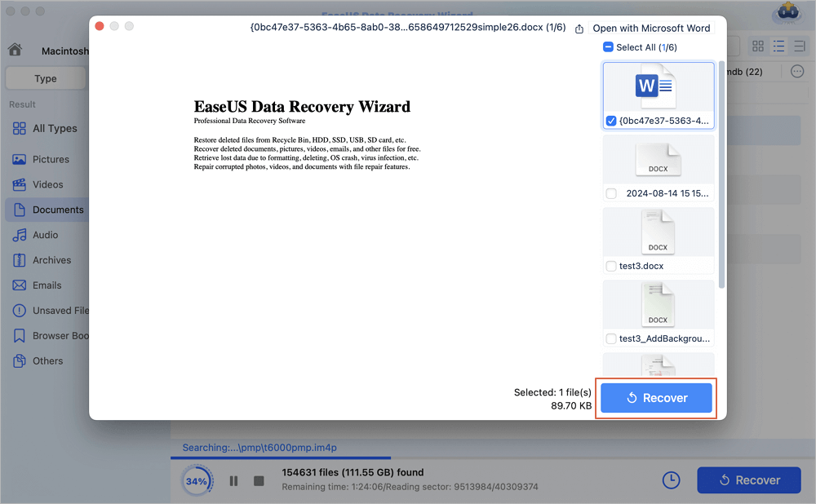816x504 pixels.
Task: Check the test3.docx checkbox
Action: pyautogui.click(x=611, y=267)
